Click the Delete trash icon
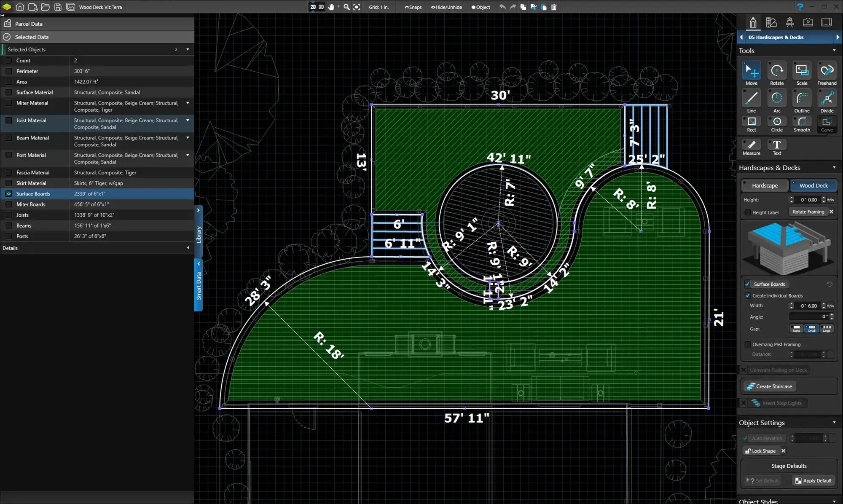 coord(554,7)
